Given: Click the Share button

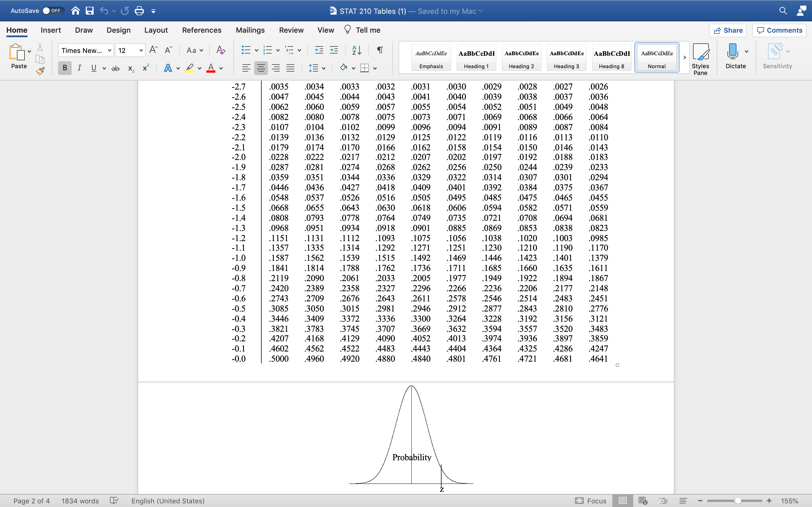Looking at the screenshot, I should (727, 30).
